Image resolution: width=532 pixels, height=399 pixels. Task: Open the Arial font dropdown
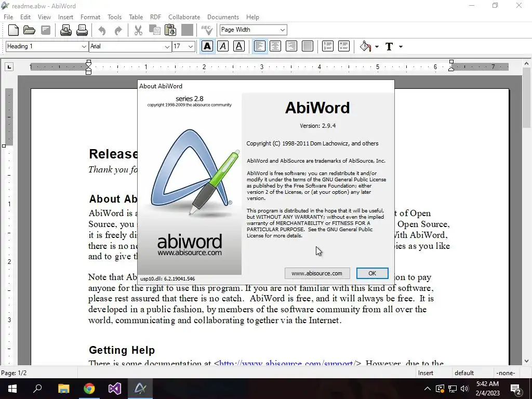(167, 46)
